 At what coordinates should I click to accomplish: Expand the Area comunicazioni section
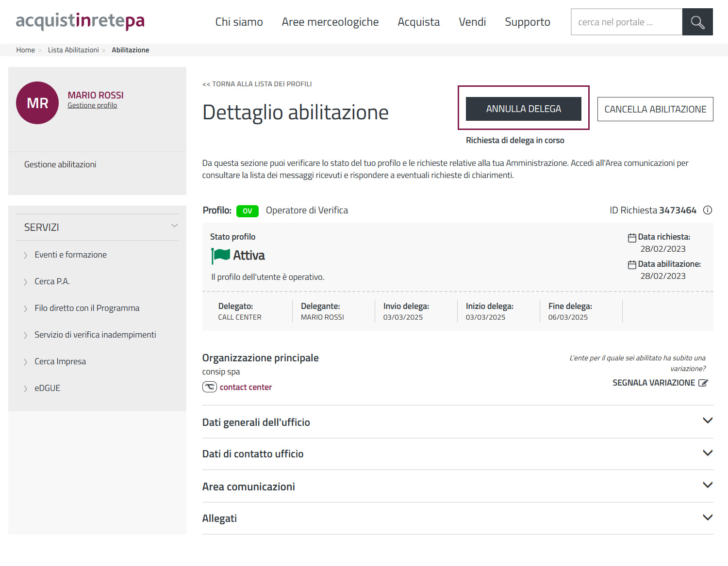point(708,485)
